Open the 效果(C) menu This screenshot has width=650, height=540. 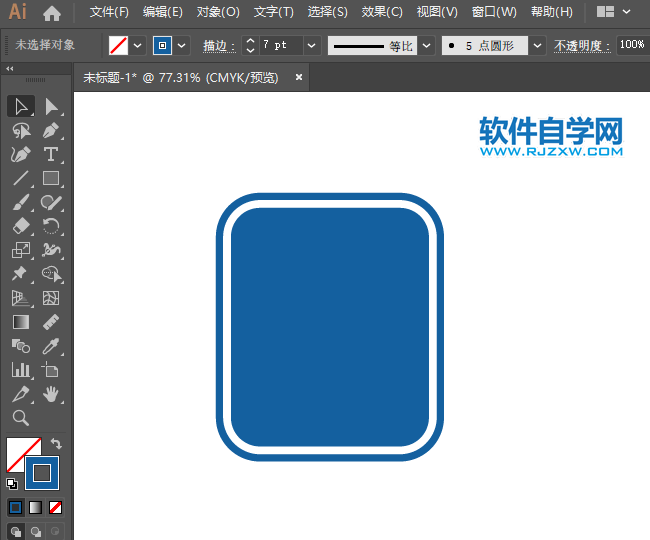(381, 13)
